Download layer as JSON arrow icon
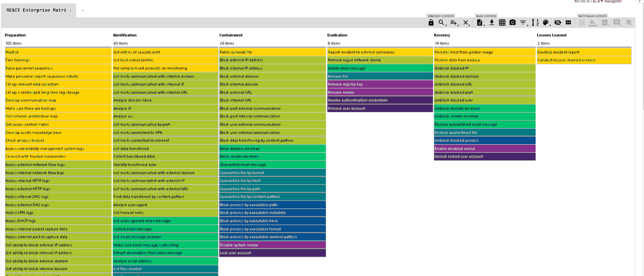 pyautogui.click(x=491, y=23)
